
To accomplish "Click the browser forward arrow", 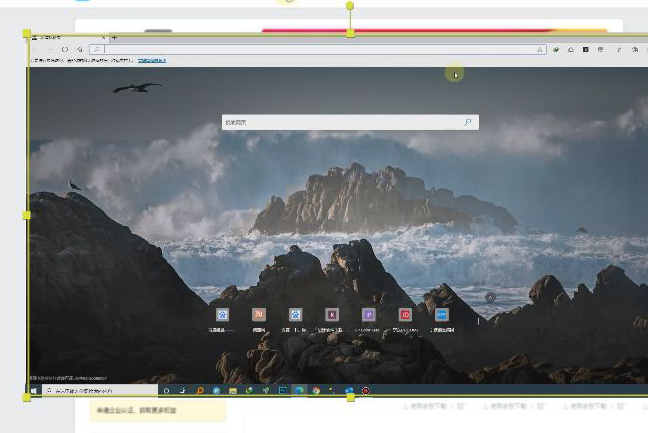I will tap(50, 49).
